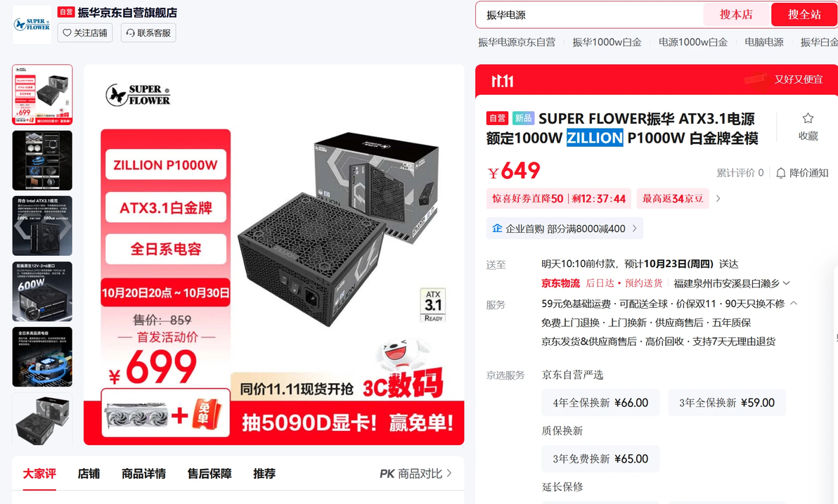The width and height of the screenshot is (838, 504).
Task: Switch to the 商品详情 tab
Action: [x=143, y=474]
